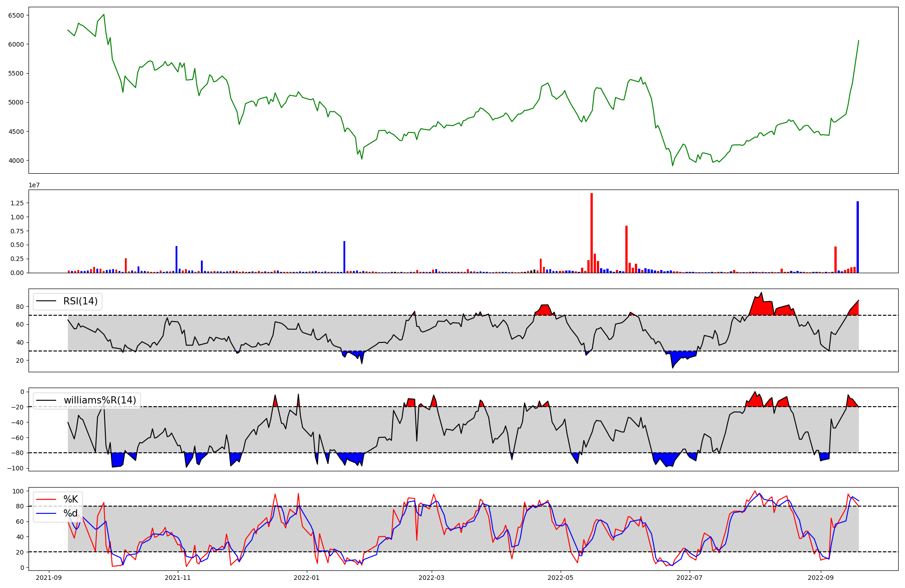Click the 2021-09 x-axis date label
Image resolution: width=905 pixels, height=588 pixels.
click(49, 578)
